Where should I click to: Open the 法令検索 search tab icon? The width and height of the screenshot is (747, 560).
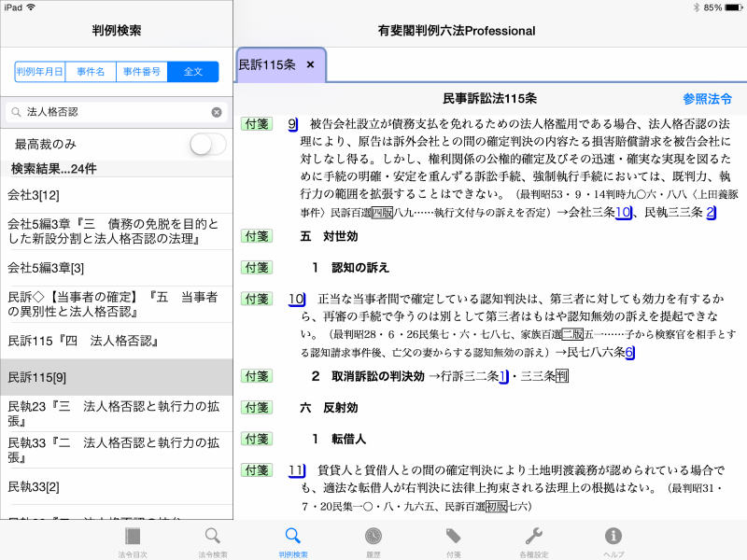click(x=213, y=537)
